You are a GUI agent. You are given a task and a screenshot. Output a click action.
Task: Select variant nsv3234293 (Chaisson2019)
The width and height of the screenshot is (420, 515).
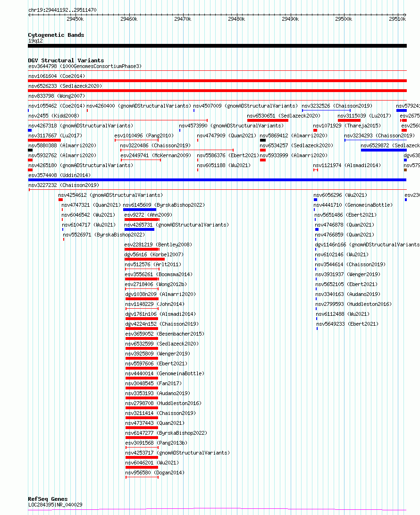click(x=379, y=135)
